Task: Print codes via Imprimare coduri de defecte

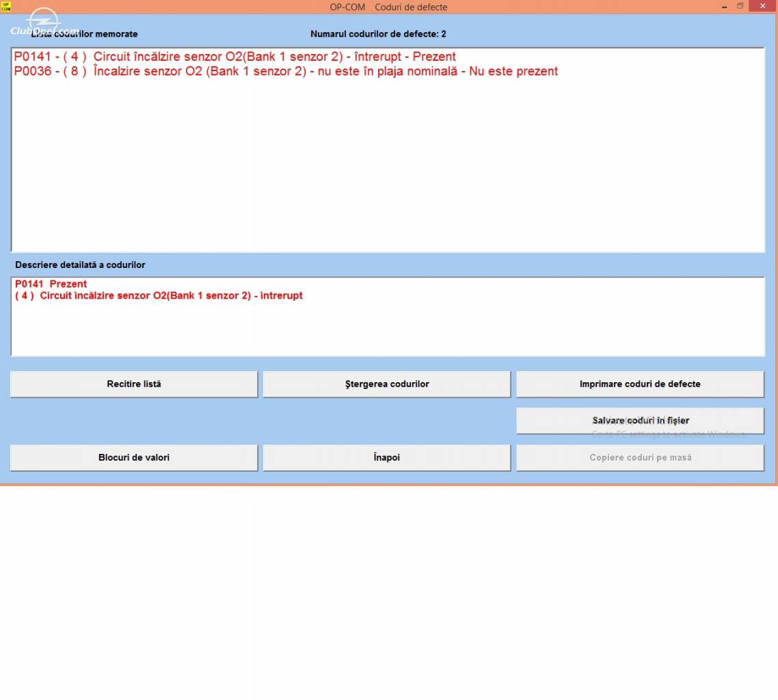Action: [x=640, y=384]
